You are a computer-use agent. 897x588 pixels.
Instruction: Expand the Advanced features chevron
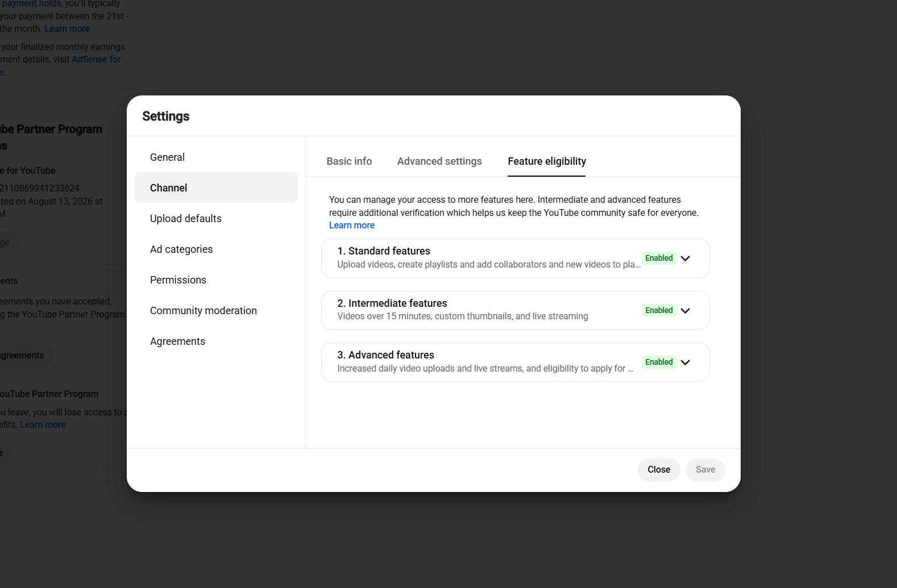(685, 362)
